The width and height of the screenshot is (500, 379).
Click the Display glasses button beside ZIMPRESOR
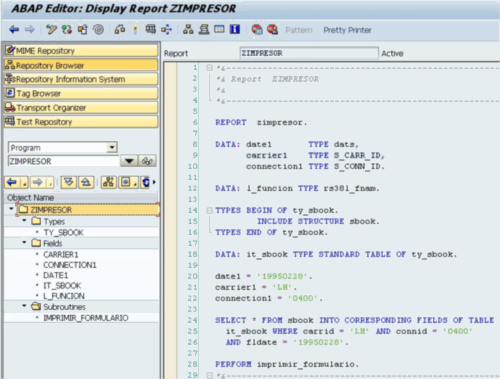[x=147, y=161]
